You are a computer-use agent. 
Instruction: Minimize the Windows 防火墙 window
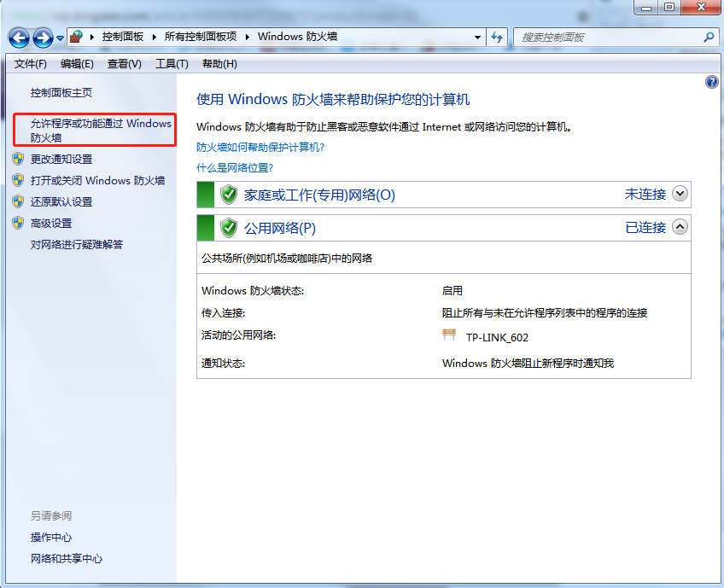click(x=646, y=8)
